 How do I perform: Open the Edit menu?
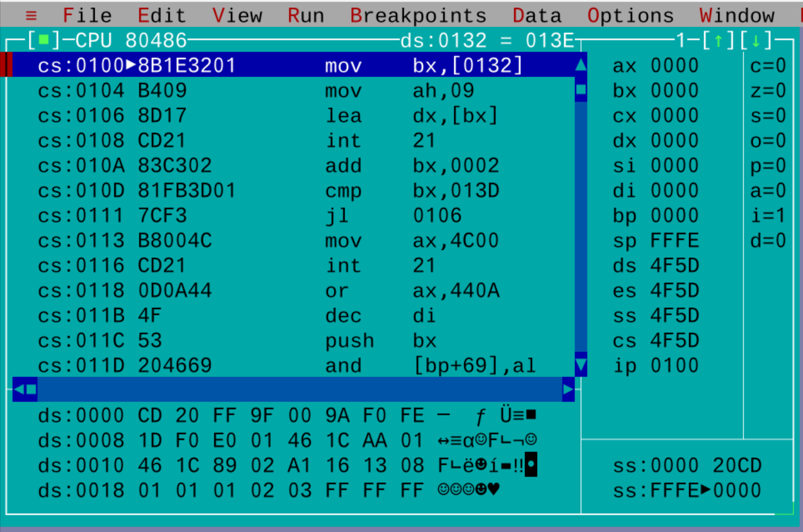coord(162,16)
